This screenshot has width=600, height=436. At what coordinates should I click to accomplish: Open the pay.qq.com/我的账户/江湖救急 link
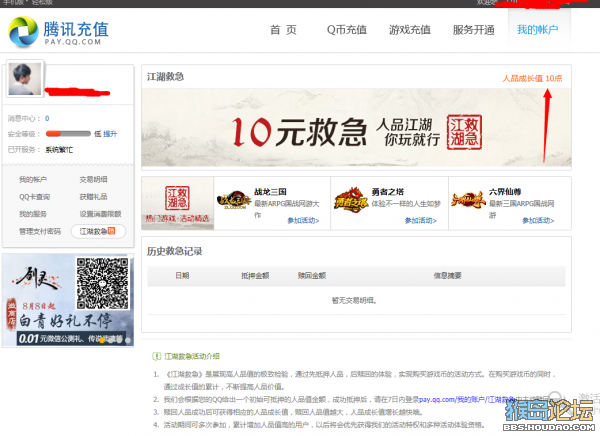coord(466,399)
